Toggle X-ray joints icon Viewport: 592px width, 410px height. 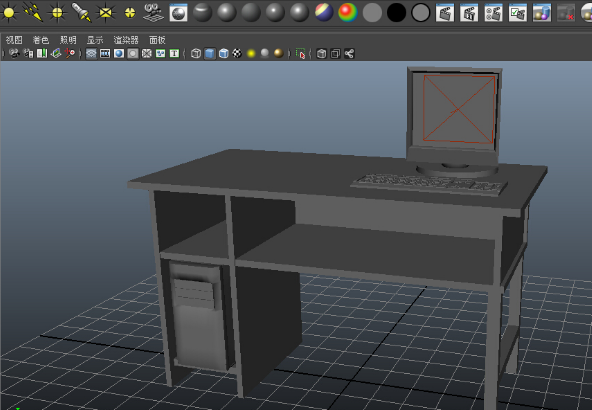point(349,54)
